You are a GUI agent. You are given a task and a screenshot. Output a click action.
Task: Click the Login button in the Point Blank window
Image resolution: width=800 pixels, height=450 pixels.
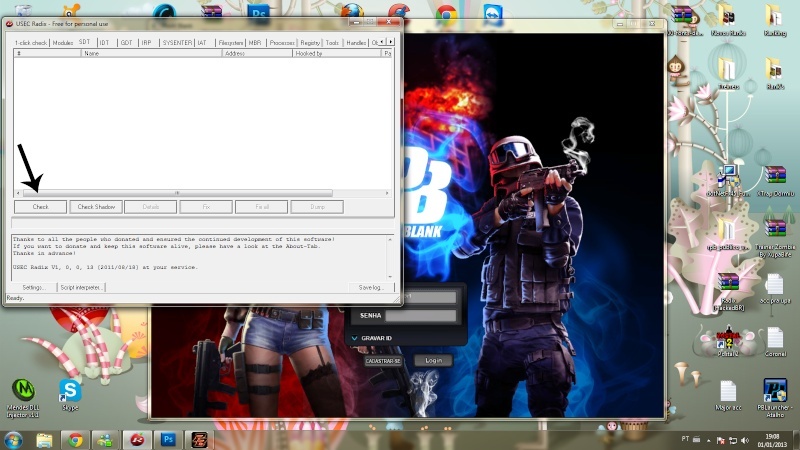(433, 360)
